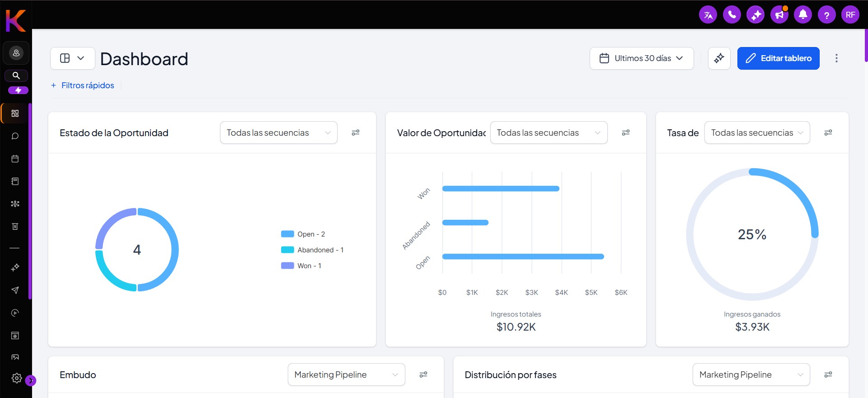The height and width of the screenshot is (398, 868).
Task: Open the megaphone announcements icon
Action: pos(779,15)
